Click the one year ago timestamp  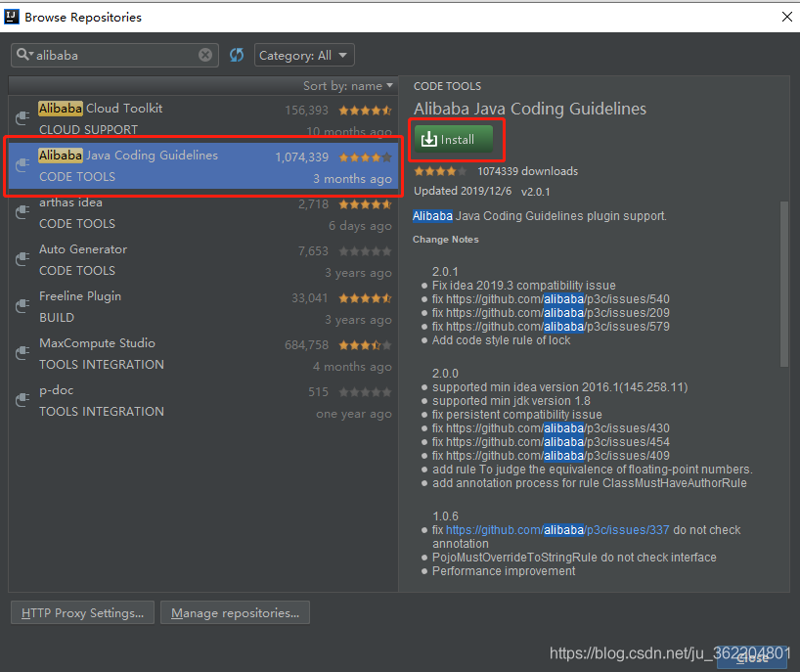(x=354, y=414)
